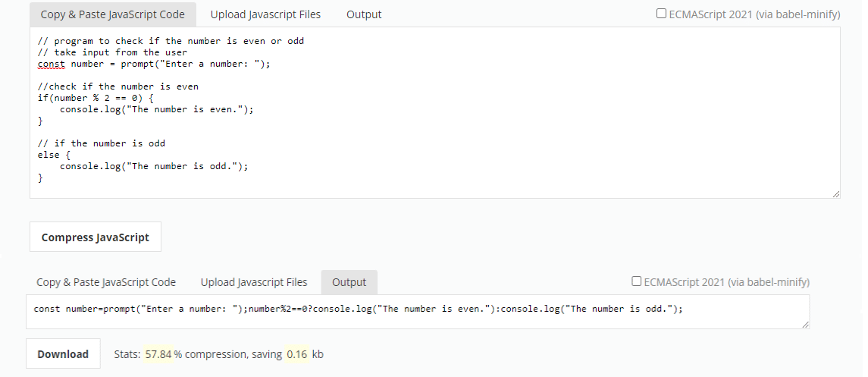
Task: Enable ECMAScript 2021 checkbox above source code editor
Action: 661,14
